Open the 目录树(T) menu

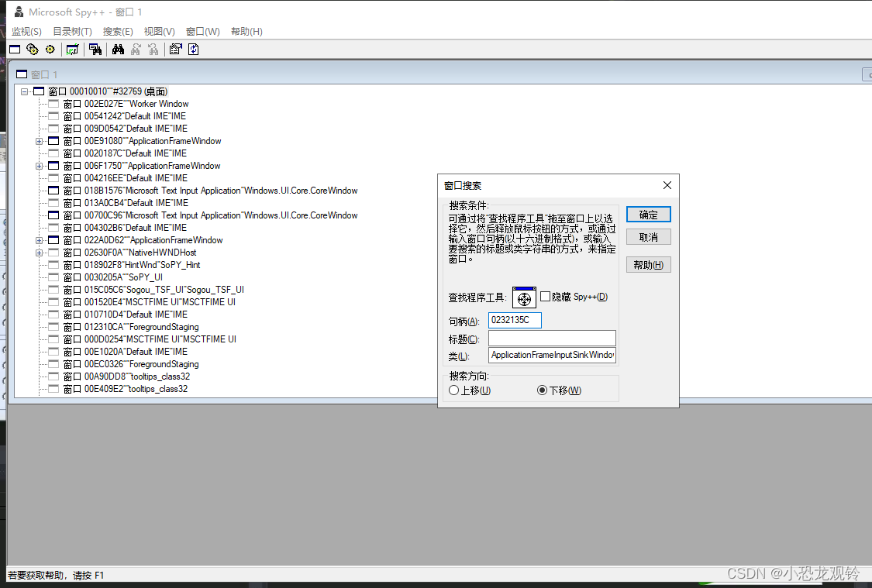(x=72, y=32)
